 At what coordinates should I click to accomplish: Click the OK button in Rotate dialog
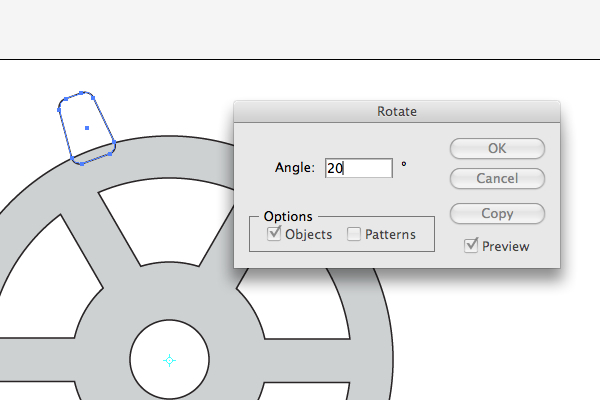point(497,149)
